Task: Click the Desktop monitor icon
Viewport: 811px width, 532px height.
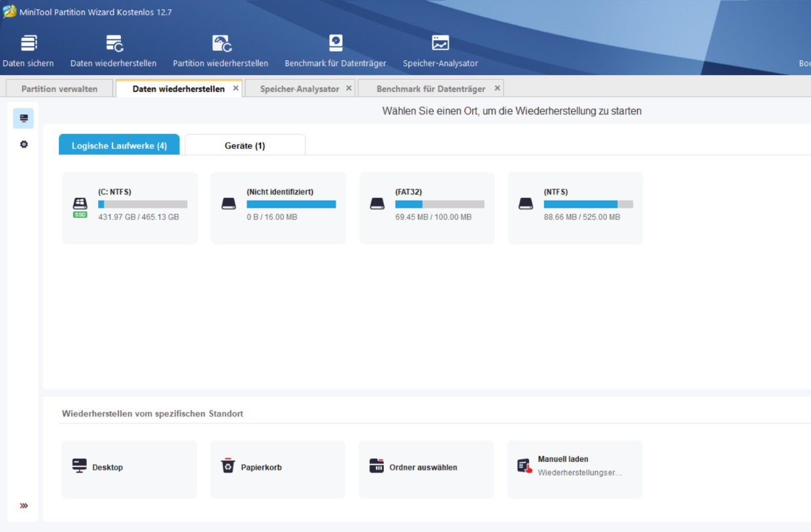Action: pyautogui.click(x=79, y=466)
